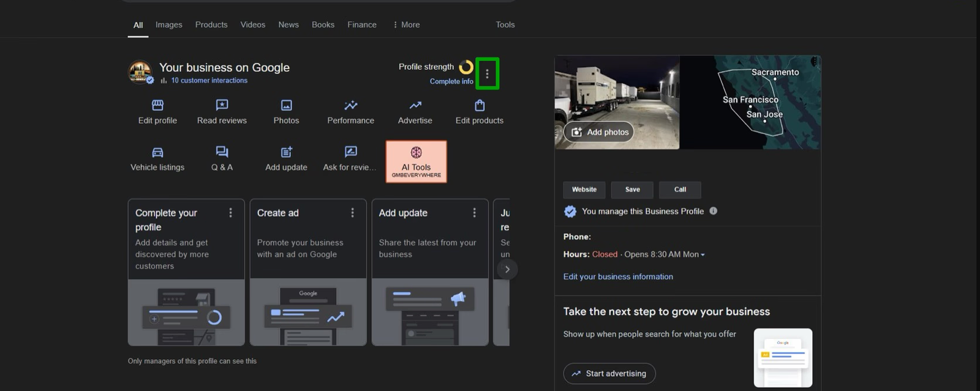Open the More search filters menu
Viewport: 980px width, 391px height.
click(406, 24)
